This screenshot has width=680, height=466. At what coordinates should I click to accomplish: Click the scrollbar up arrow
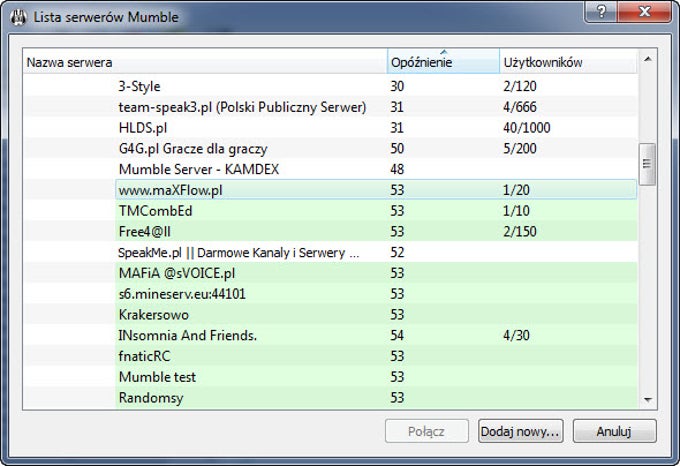[x=647, y=59]
